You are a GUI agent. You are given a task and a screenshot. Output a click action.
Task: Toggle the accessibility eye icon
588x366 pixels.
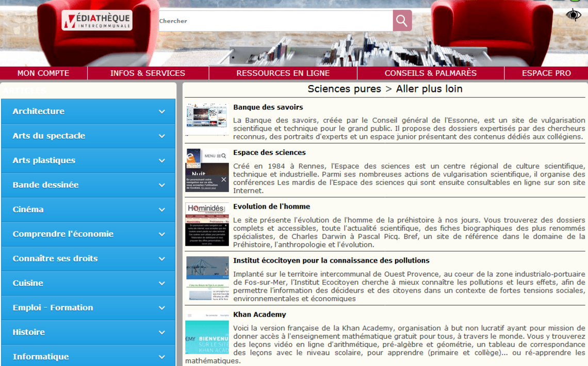coord(573,14)
